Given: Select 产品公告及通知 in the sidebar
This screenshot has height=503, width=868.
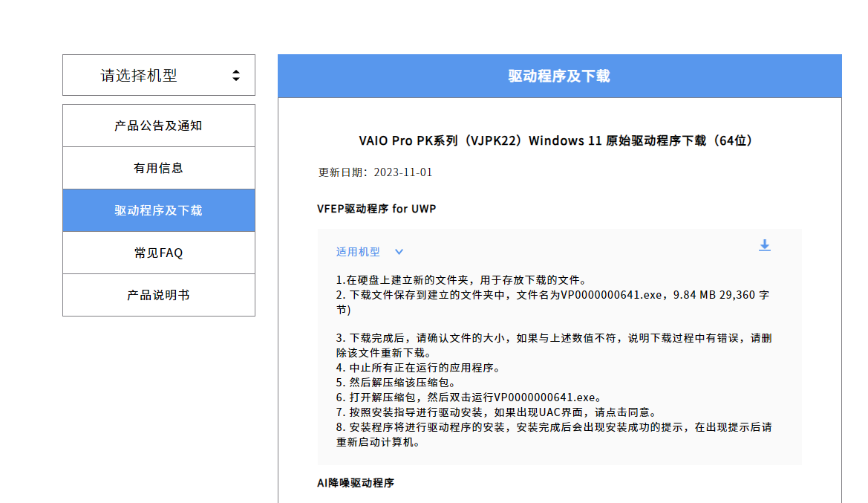Looking at the screenshot, I should point(158,125).
